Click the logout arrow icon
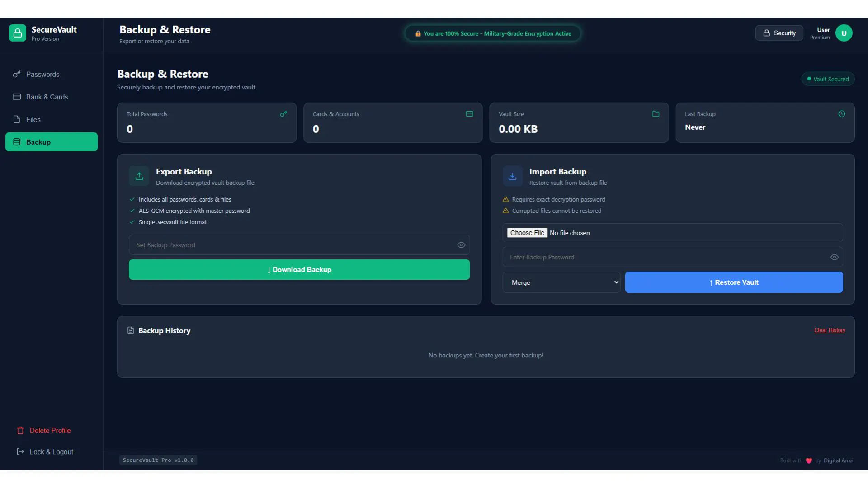Screen dimensions: 868x488 [20, 451]
